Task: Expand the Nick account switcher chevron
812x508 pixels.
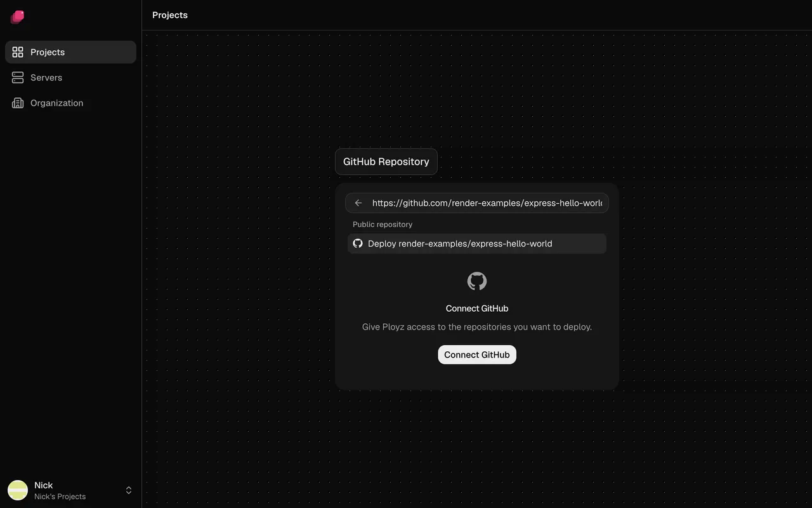Action: [x=129, y=490]
